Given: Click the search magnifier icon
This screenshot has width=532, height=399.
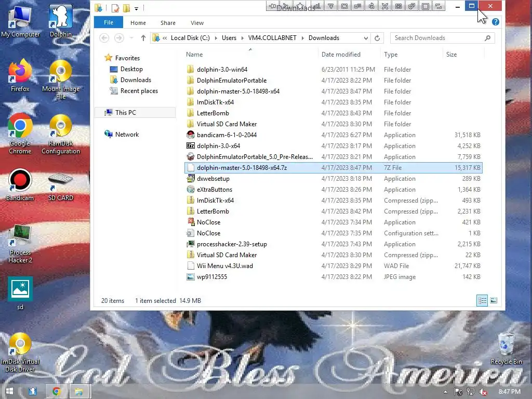Looking at the screenshot, I should pos(487,38).
